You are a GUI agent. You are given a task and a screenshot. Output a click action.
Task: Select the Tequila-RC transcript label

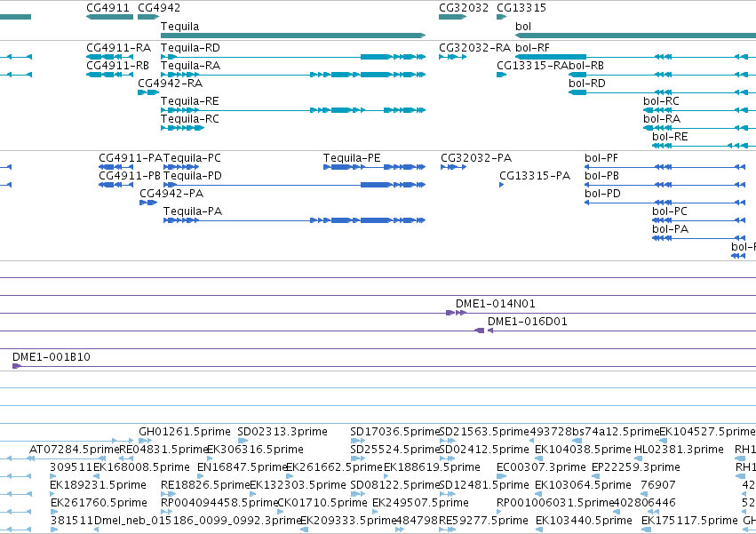[x=190, y=119]
